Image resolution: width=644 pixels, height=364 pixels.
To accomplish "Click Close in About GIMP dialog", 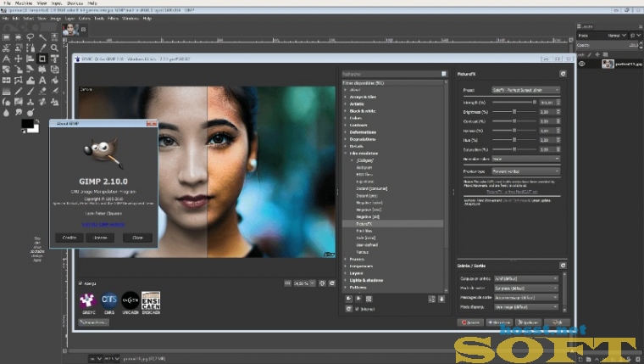I will 137,238.
